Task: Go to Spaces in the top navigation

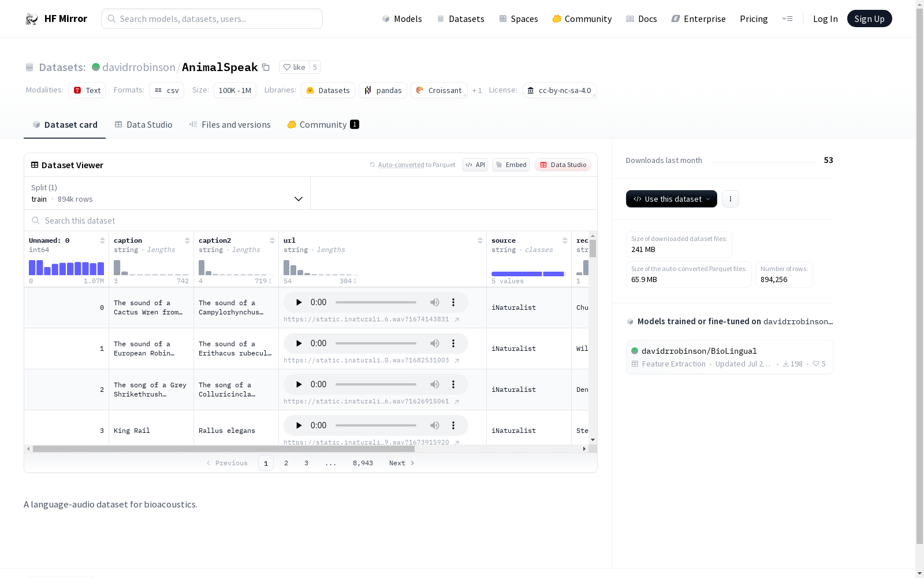Action: point(519,19)
